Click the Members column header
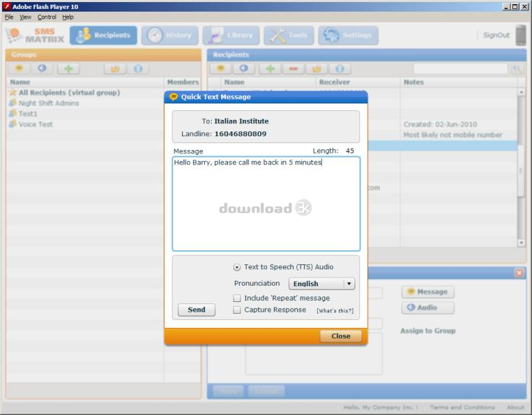Screen dimensions: 532x415 [183, 81]
